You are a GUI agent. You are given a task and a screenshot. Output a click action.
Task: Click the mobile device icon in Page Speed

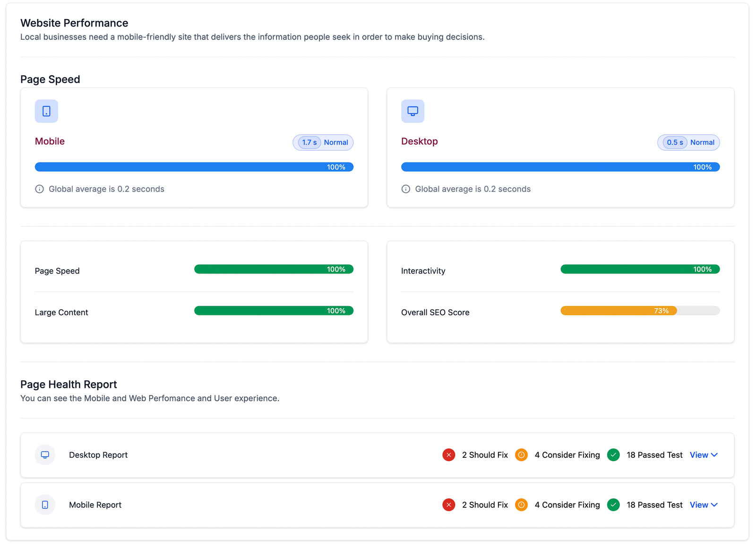(46, 111)
